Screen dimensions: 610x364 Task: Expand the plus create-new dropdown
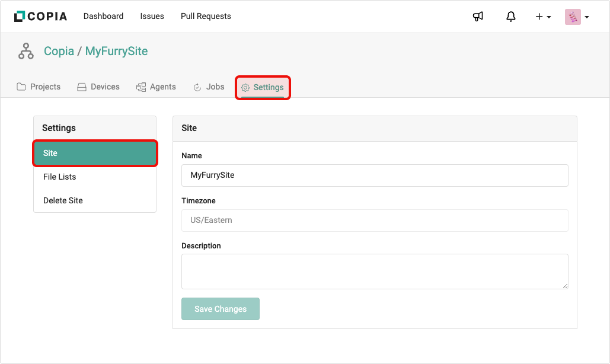(x=543, y=17)
